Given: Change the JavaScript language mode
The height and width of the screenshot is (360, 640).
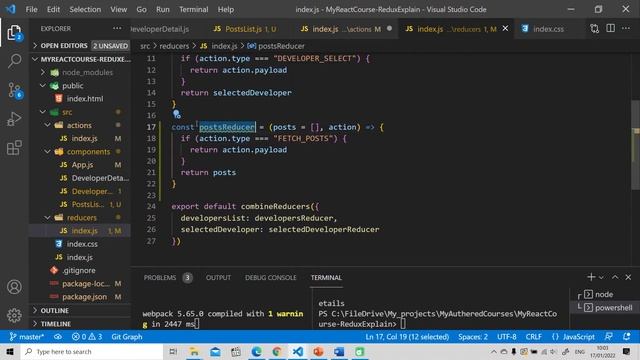Looking at the screenshot, I should coord(578,337).
